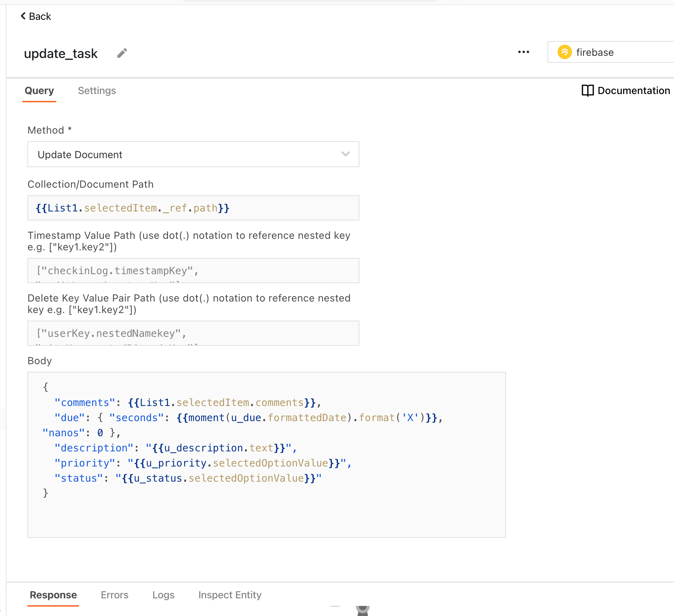Switch to the Settings tab

(x=97, y=91)
